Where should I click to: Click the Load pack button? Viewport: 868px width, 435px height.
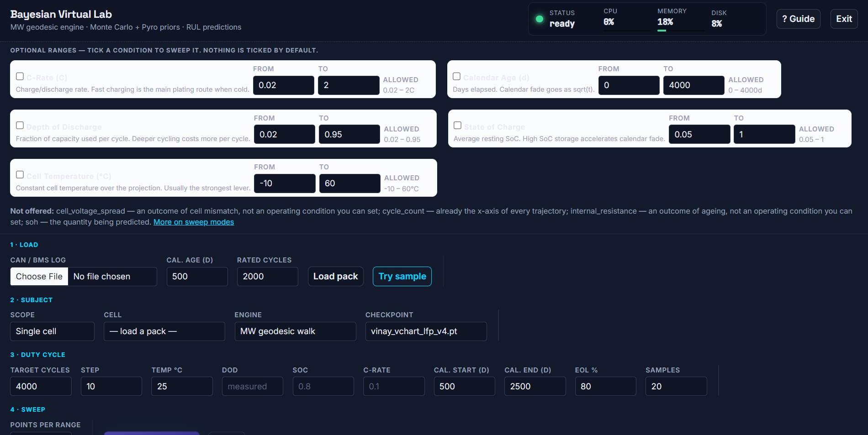(x=336, y=277)
